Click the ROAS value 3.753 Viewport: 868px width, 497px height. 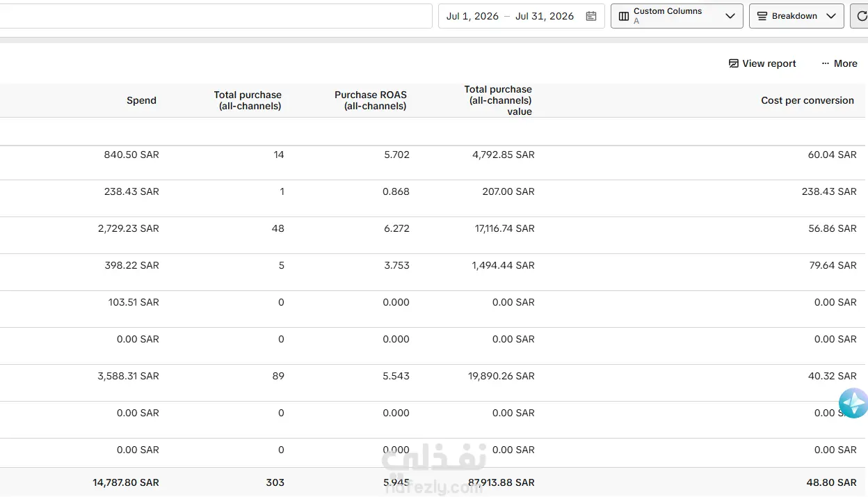pyautogui.click(x=397, y=265)
